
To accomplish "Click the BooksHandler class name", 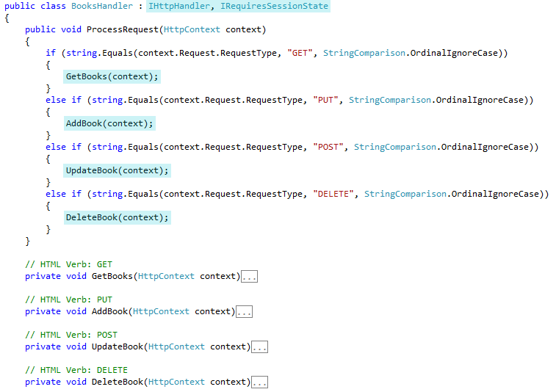I will (102, 6).
